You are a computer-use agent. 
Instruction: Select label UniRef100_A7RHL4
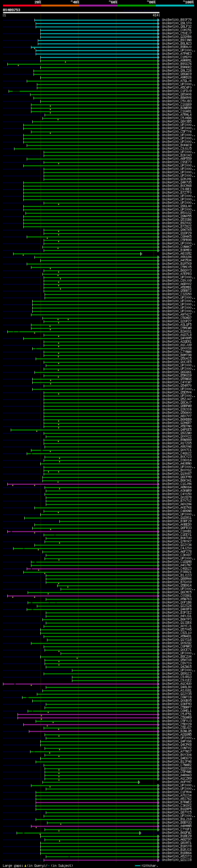coord(177,115)
